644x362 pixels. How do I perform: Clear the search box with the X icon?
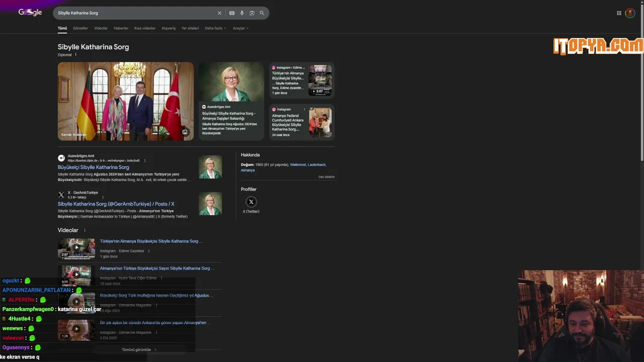click(x=219, y=13)
